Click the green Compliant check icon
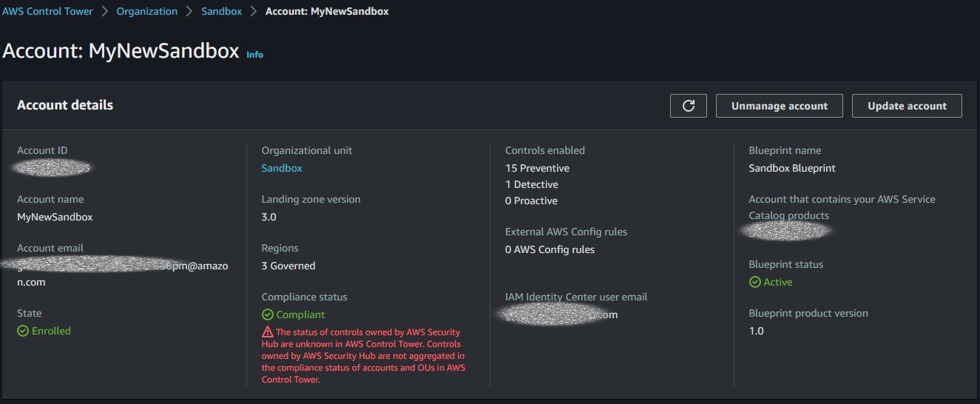Screen dimensions: 980x404 267,314
